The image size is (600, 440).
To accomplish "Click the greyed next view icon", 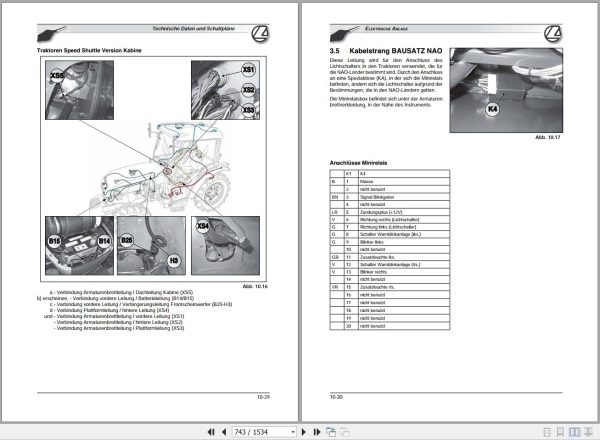I will pyautogui.click(x=345, y=432).
